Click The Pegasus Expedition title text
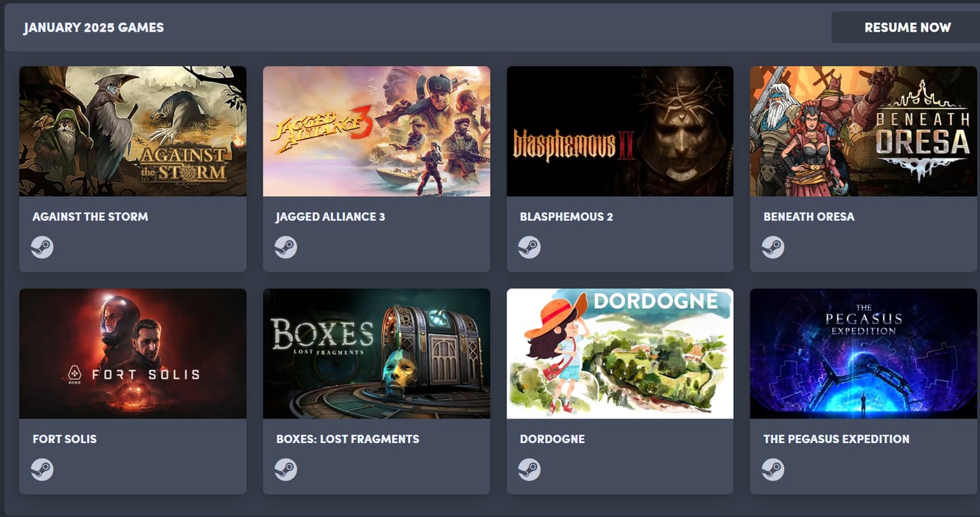Screen dimensions: 980x517 [837, 439]
